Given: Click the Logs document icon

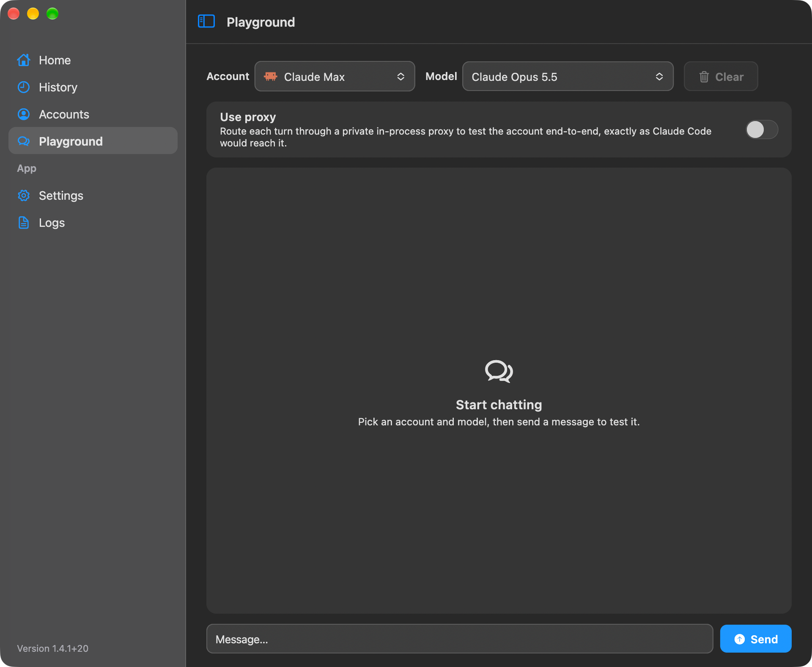Looking at the screenshot, I should [x=24, y=223].
